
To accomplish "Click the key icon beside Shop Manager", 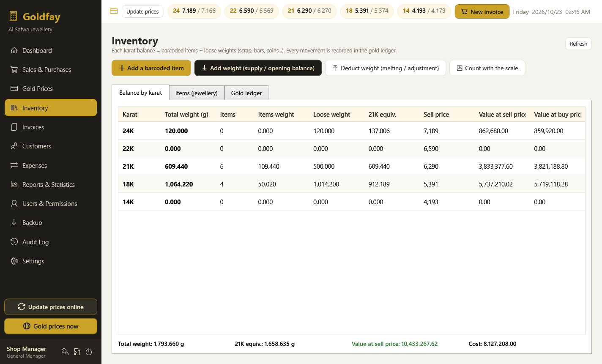I will click(x=65, y=352).
